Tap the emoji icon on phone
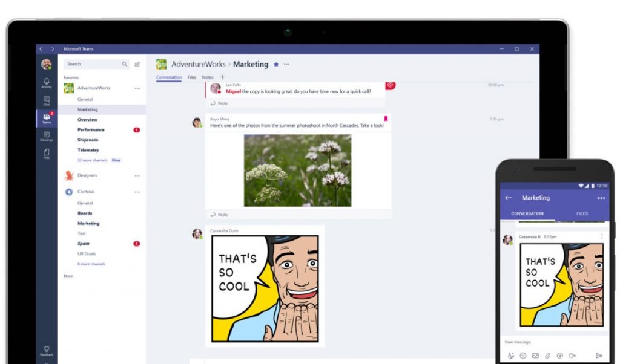620x364 pixels. (x=523, y=356)
